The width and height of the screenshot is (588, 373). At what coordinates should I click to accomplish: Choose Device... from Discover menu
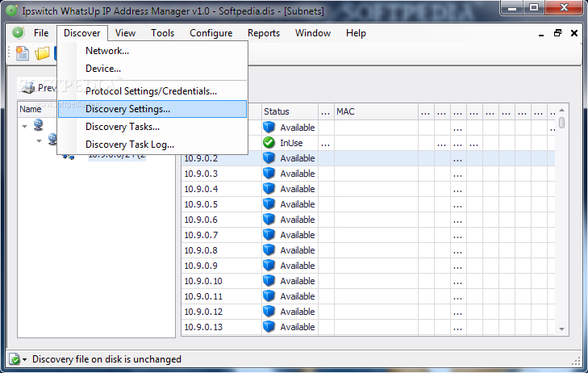[x=152, y=69]
